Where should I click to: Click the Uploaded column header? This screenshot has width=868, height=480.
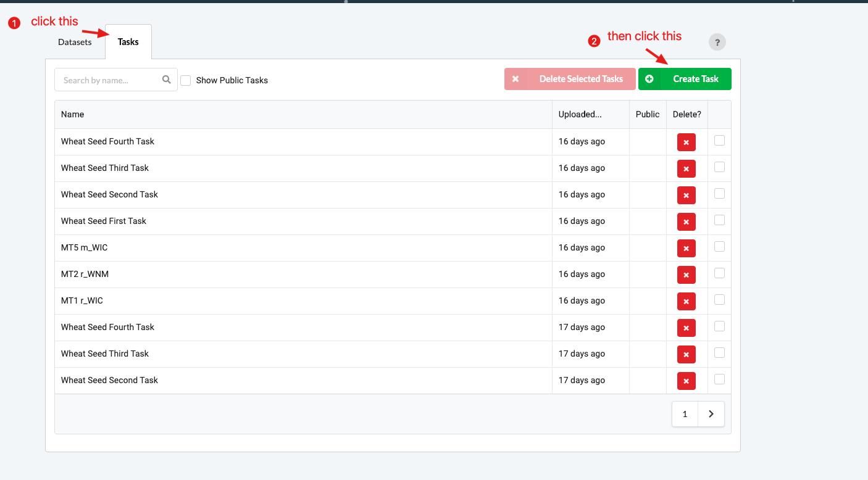tap(580, 114)
